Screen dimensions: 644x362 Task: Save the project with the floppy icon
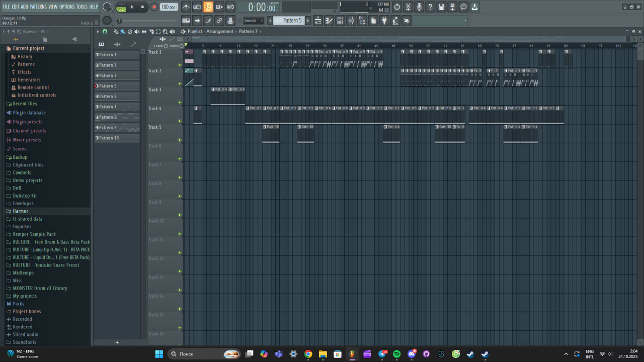(x=441, y=7)
